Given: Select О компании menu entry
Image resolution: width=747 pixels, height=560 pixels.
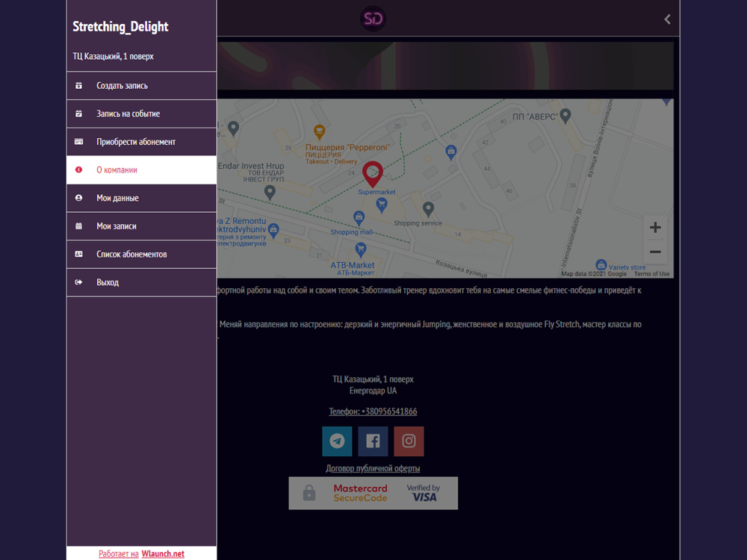Looking at the screenshot, I should (141, 170).
